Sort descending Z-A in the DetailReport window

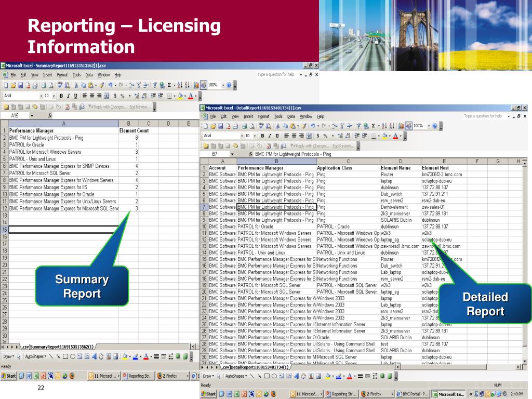392,126
